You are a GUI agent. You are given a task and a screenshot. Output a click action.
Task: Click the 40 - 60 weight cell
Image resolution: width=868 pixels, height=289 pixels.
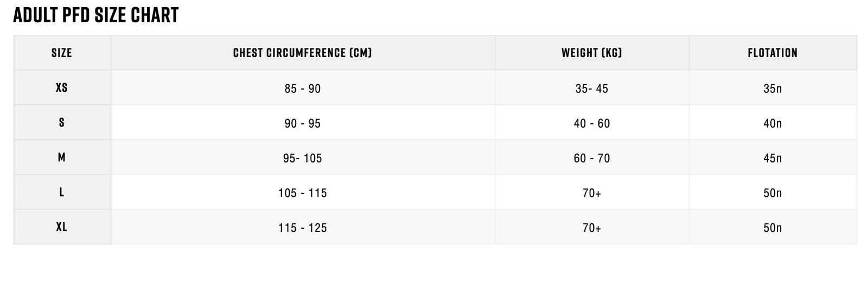click(592, 123)
